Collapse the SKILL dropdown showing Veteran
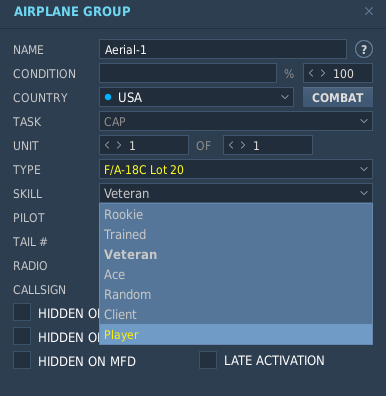 click(236, 193)
